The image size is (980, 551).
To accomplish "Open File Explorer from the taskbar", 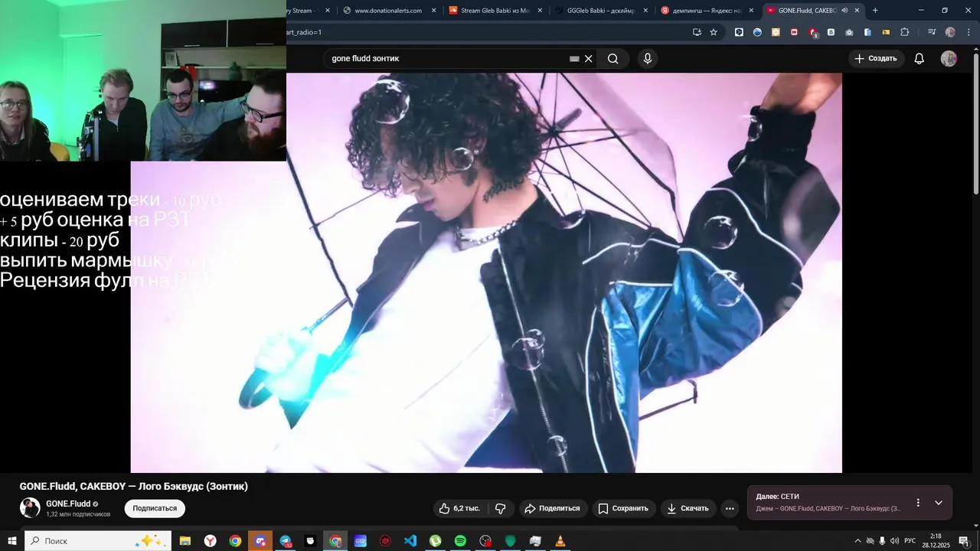I will [185, 541].
